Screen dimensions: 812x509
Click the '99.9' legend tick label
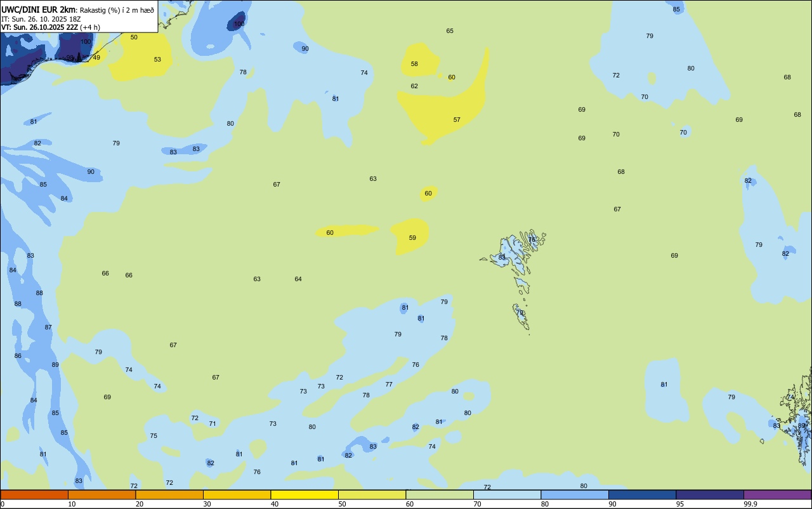[x=750, y=504]
